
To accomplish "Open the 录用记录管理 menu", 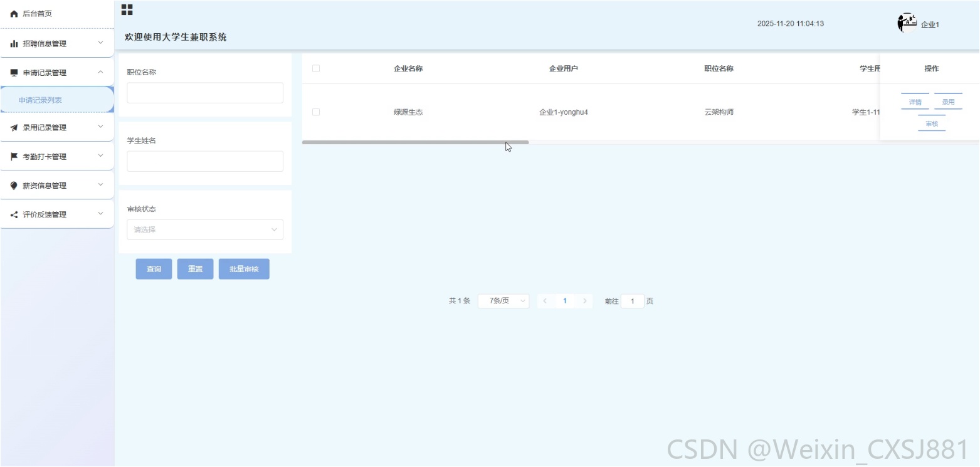I will coord(57,128).
